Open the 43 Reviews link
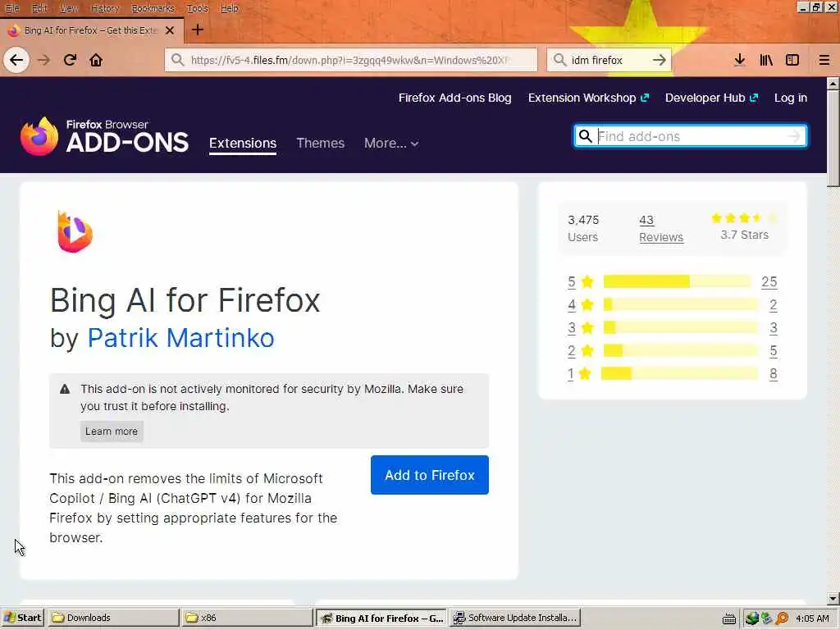The image size is (840, 630). pos(660,229)
